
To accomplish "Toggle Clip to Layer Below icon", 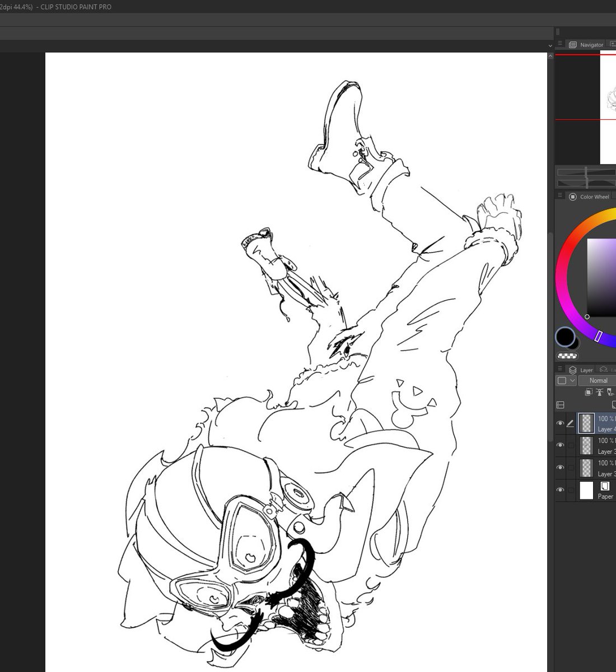I will click(589, 393).
